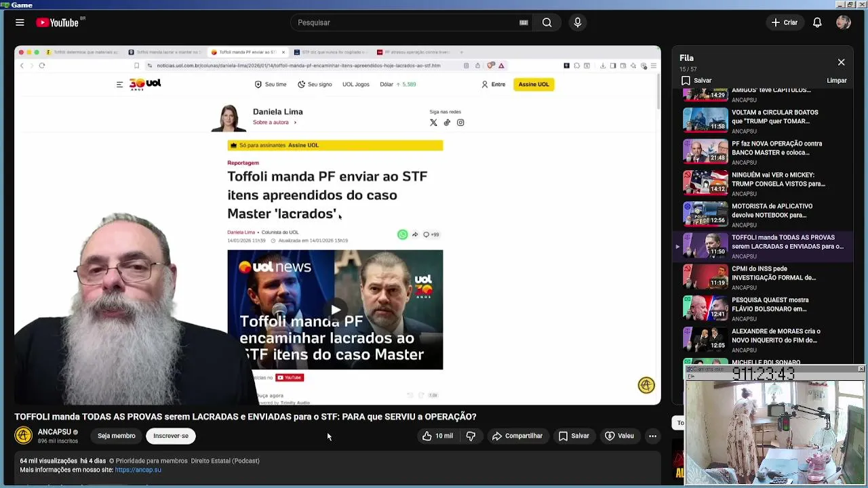Open Daniela Lima's X profile icon
The image size is (868, 488).
[x=433, y=123]
